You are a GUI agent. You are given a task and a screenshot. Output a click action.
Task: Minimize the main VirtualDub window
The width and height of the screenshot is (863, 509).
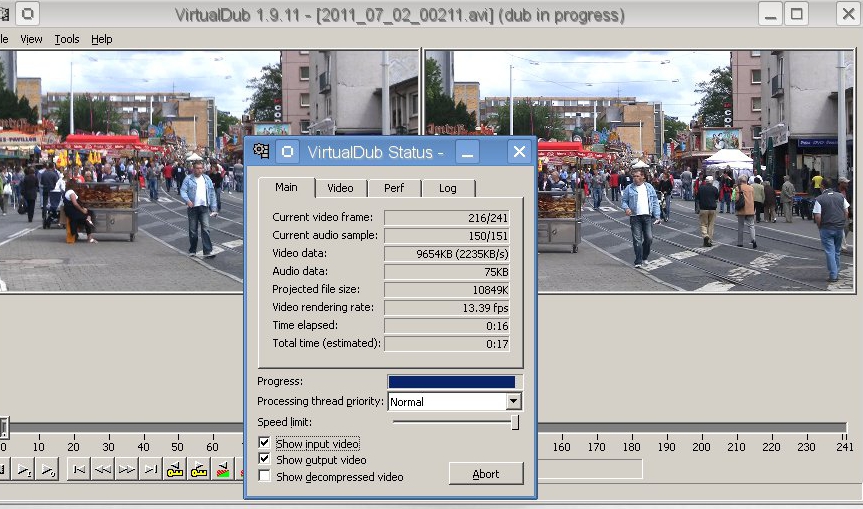pos(771,14)
